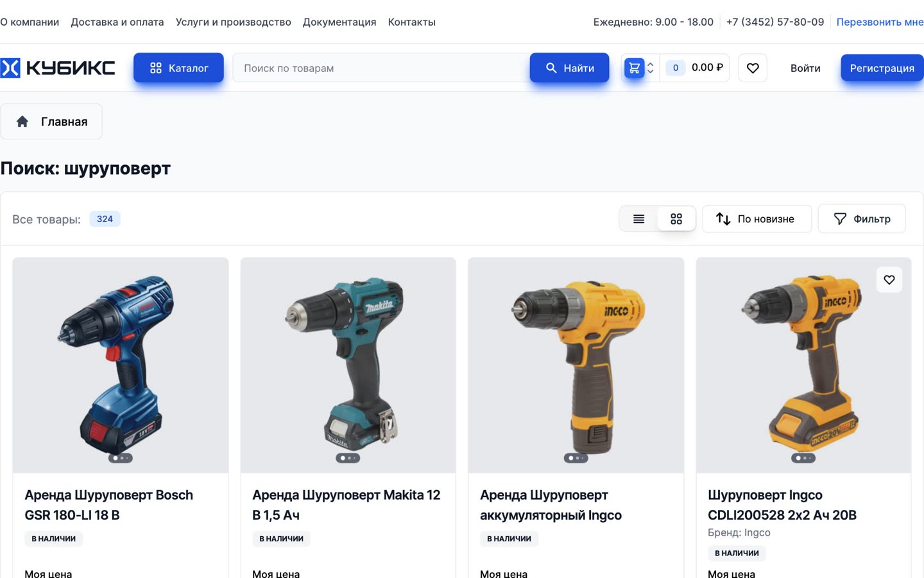Click the image slider dots on Makita card
This screenshot has height=578, width=924.
pos(348,458)
